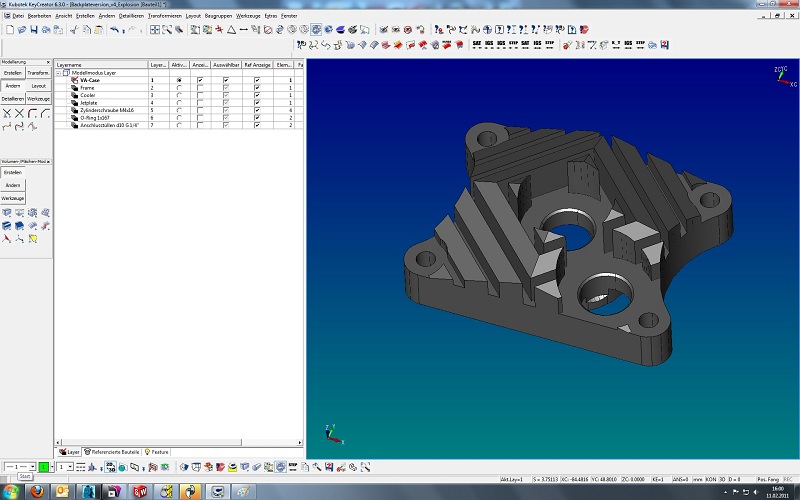Toggle display checkbox for VA-Case layer
The width and height of the screenshot is (800, 500).
200,80
